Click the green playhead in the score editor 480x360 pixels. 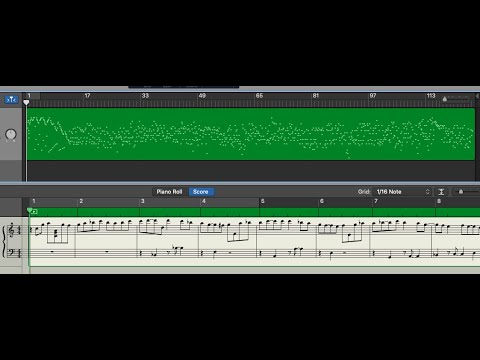click(x=30, y=210)
